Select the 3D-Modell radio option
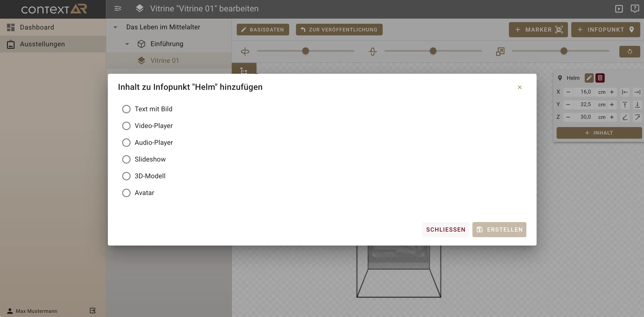The width and height of the screenshot is (644, 317). tap(126, 176)
